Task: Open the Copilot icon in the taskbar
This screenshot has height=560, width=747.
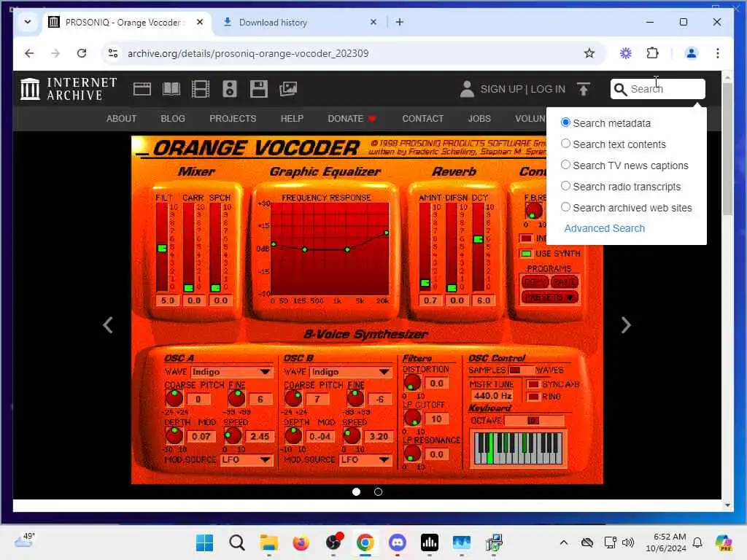Action: [724, 542]
